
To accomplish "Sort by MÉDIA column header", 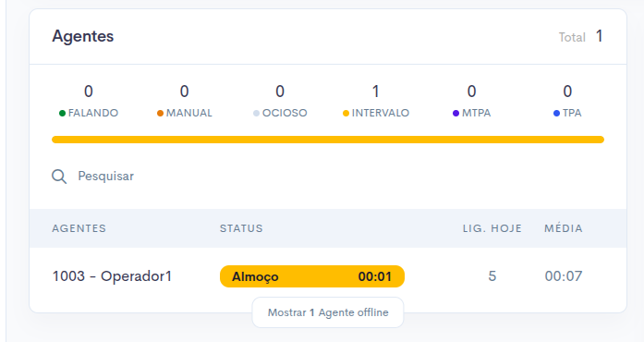I will (x=563, y=228).
